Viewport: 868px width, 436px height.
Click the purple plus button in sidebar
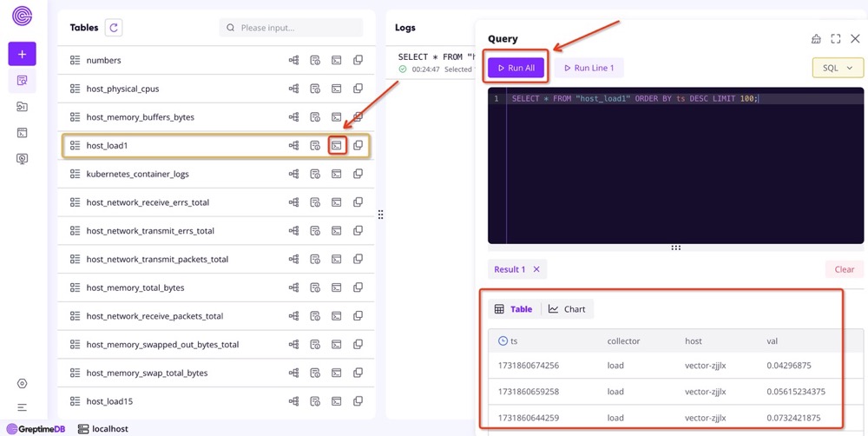22,54
